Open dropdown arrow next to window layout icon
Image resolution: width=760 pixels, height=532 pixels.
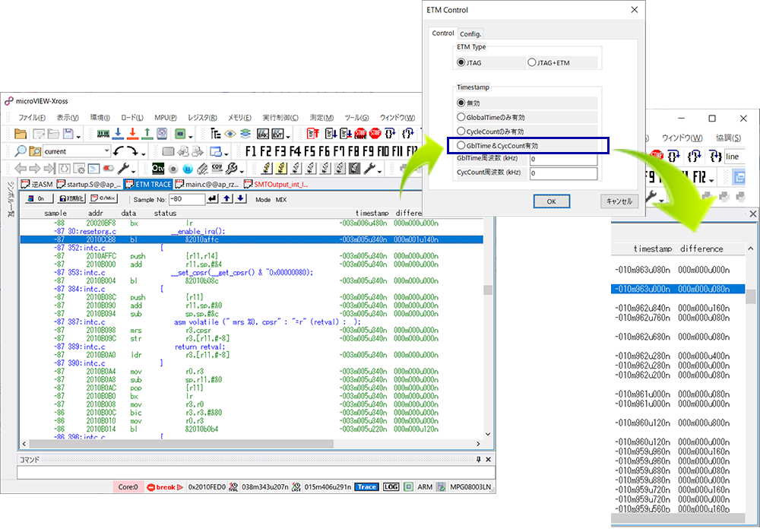point(226,154)
